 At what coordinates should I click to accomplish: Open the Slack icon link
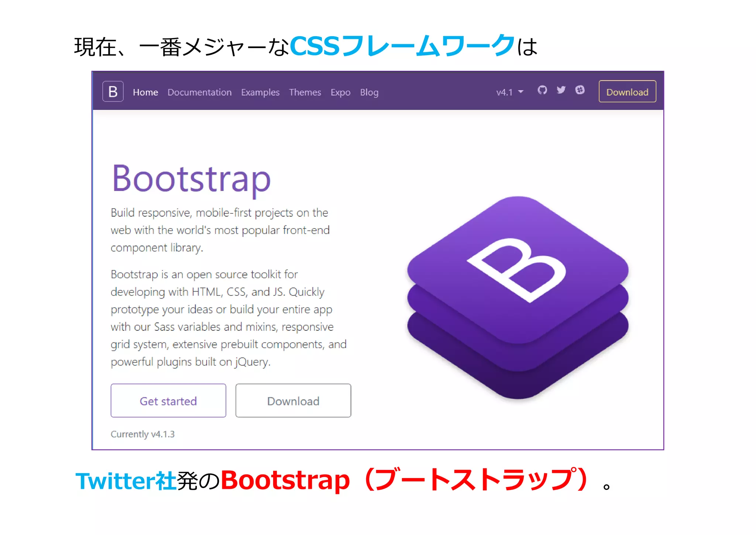point(580,90)
